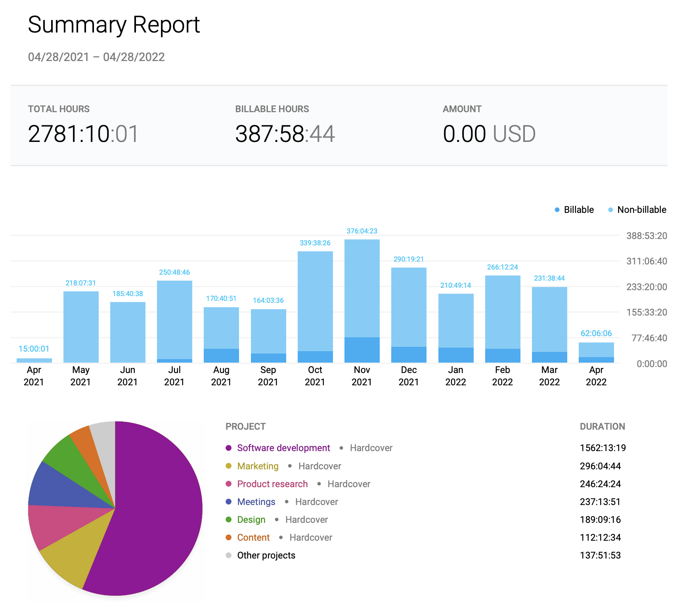Click the yellow Marketing color dot
This screenshot has width=681, height=616.
(x=228, y=466)
